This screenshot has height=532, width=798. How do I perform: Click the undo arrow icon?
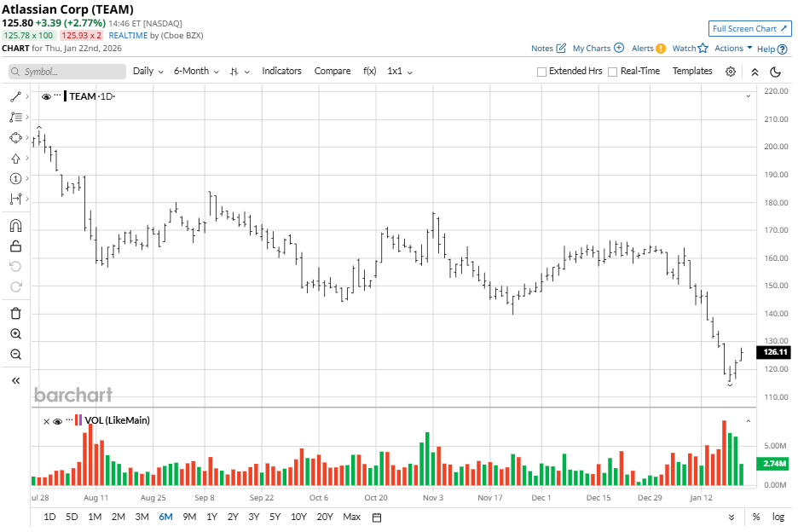click(16, 266)
